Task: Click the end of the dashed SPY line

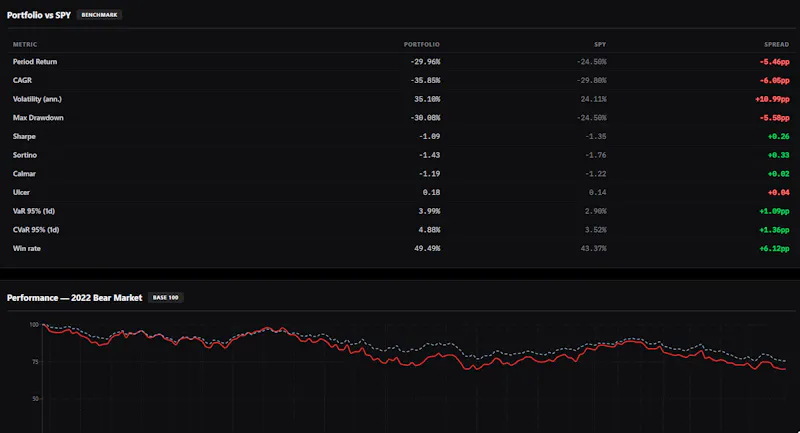Action: tap(784, 361)
